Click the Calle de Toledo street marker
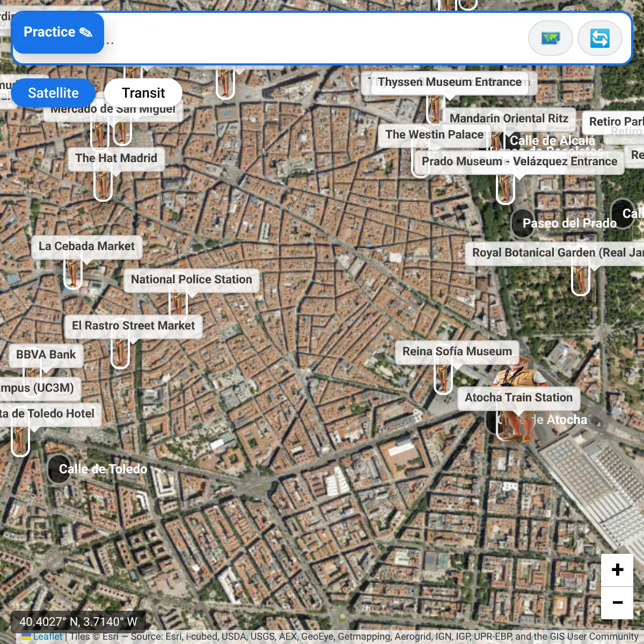 (x=58, y=469)
